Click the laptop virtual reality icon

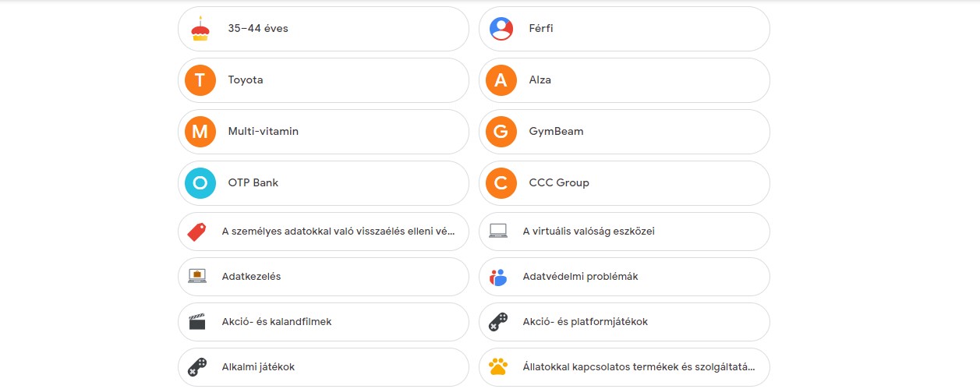click(x=498, y=232)
